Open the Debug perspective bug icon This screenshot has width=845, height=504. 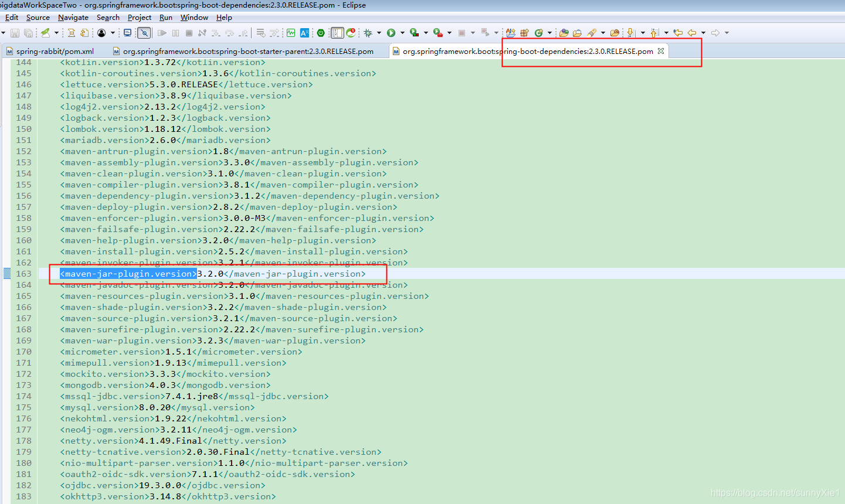pyautogui.click(x=368, y=33)
